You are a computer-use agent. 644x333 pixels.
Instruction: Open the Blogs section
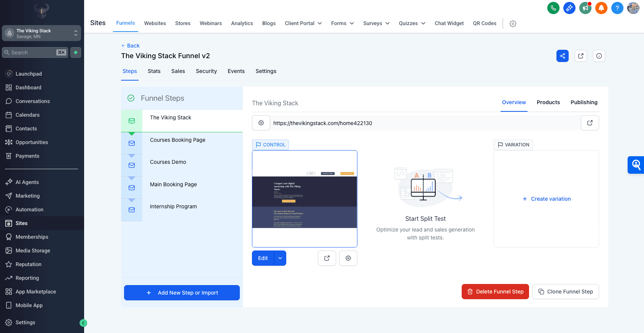269,23
